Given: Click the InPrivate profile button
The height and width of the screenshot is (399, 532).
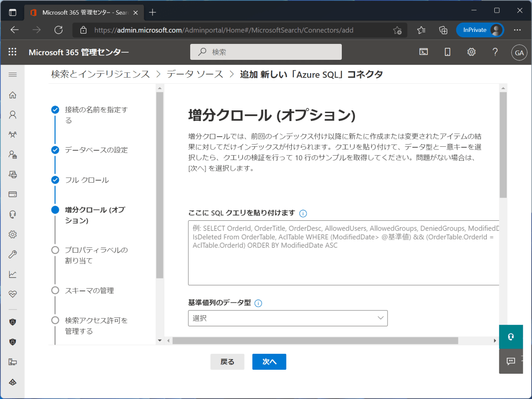Looking at the screenshot, I should coord(480,30).
